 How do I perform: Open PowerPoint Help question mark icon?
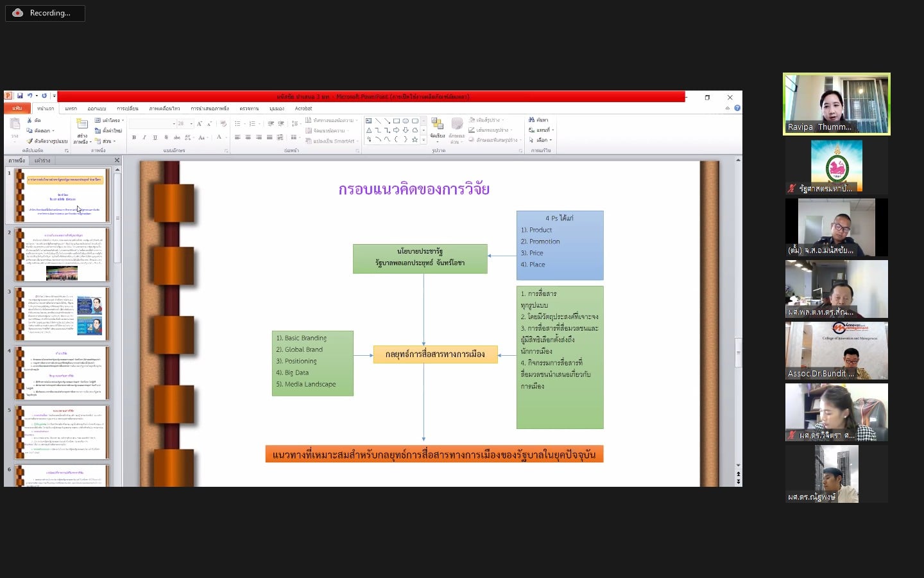[737, 108]
